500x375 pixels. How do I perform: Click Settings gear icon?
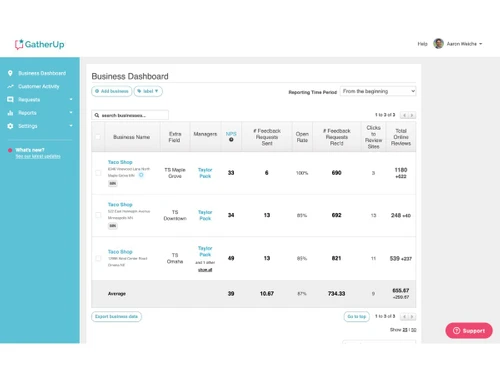coord(10,126)
